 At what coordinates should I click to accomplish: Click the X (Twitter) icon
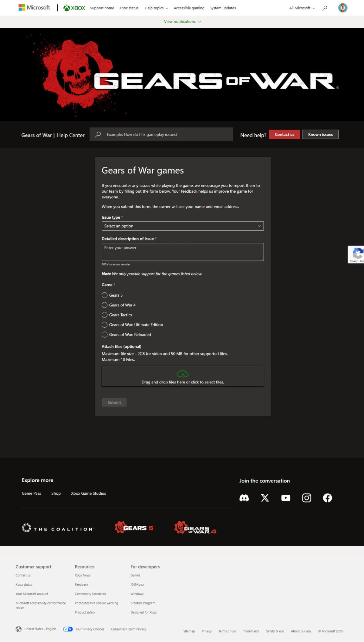click(265, 498)
